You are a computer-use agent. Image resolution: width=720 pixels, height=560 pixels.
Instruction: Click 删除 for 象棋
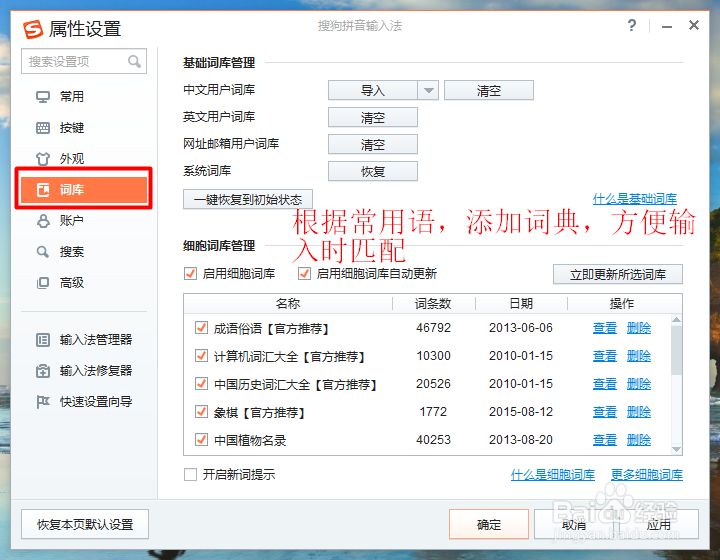click(639, 412)
